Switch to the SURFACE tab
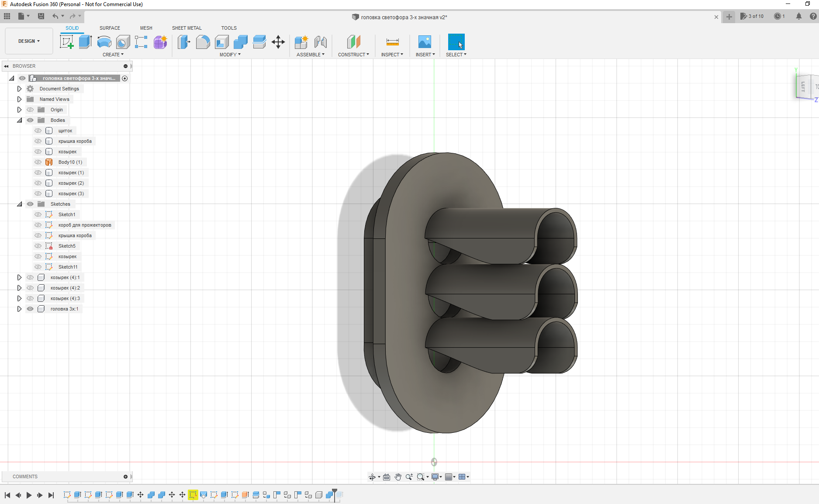The image size is (819, 504). pyautogui.click(x=110, y=28)
